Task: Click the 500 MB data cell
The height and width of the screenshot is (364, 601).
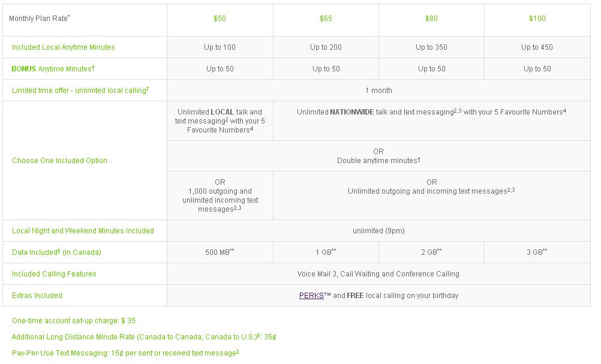Action: (220, 252)
